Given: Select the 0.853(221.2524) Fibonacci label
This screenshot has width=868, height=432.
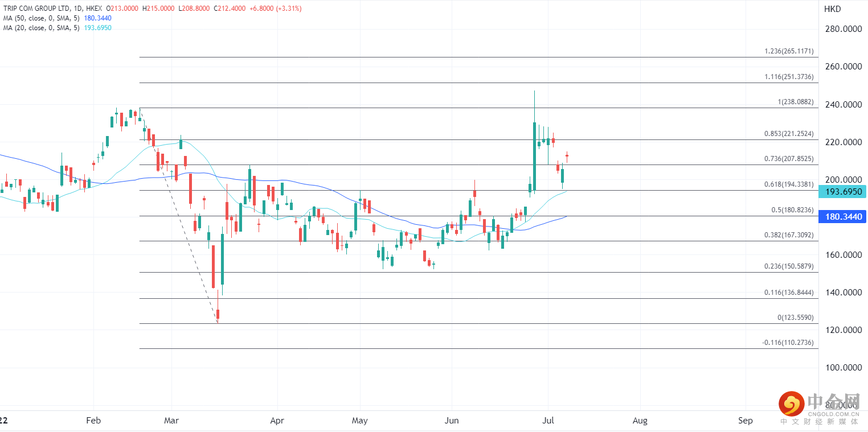Looking at the screenshot, I should point(789,134).
